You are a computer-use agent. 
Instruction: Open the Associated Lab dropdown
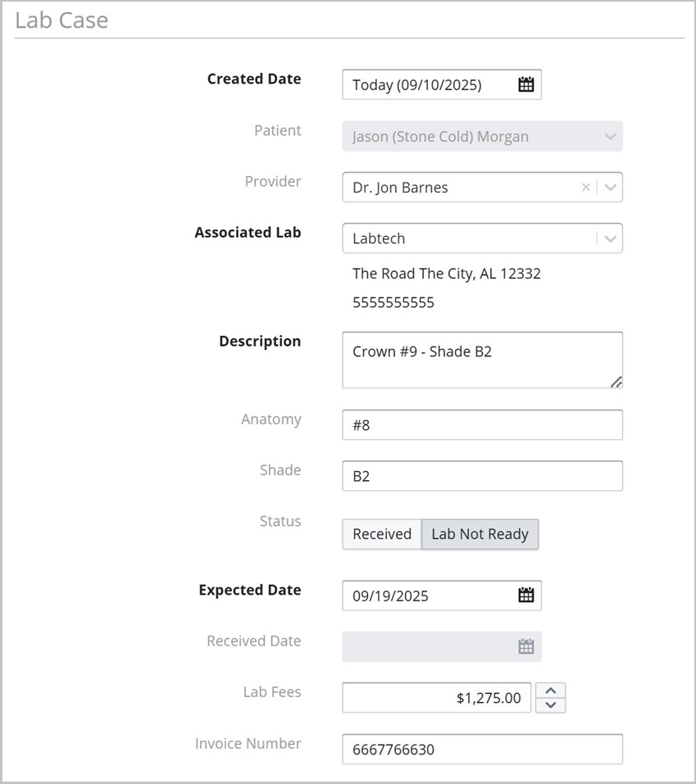point(609,238)
